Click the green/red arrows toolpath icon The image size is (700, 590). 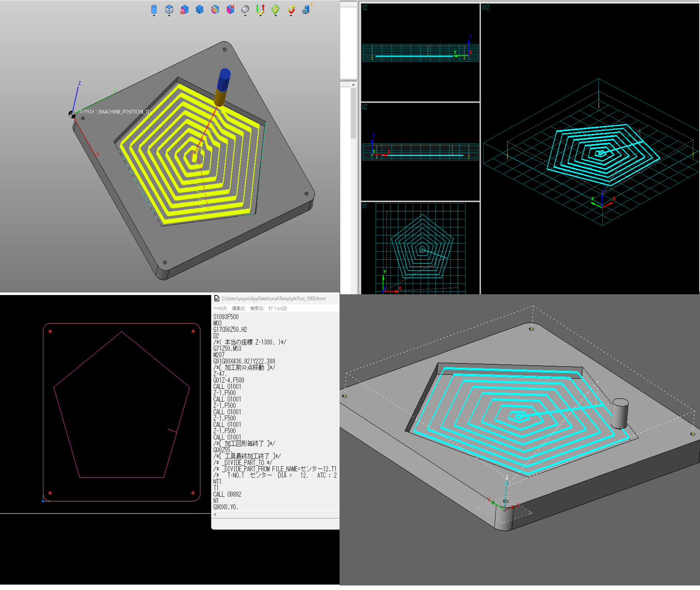260,9
